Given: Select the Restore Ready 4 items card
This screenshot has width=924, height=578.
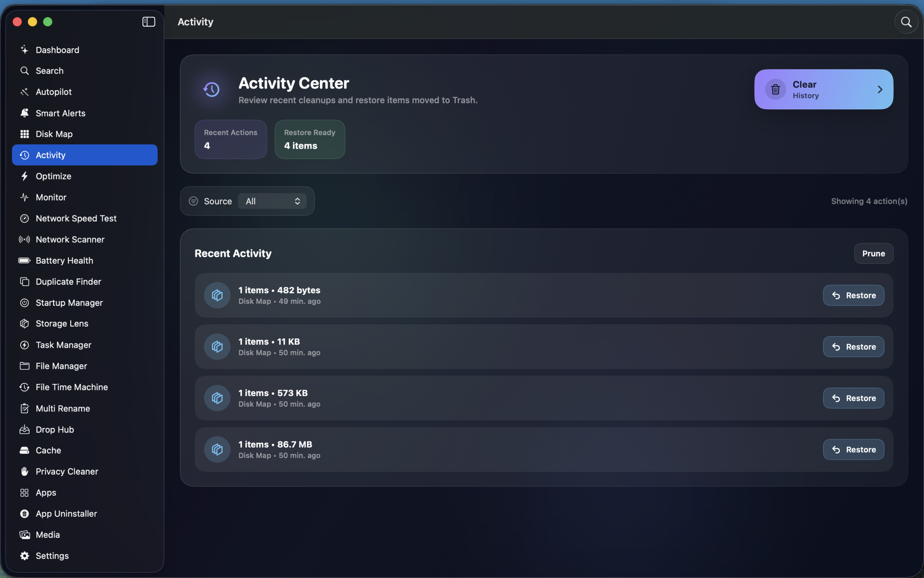Looking at the screenshot, I should coord(310,139).
